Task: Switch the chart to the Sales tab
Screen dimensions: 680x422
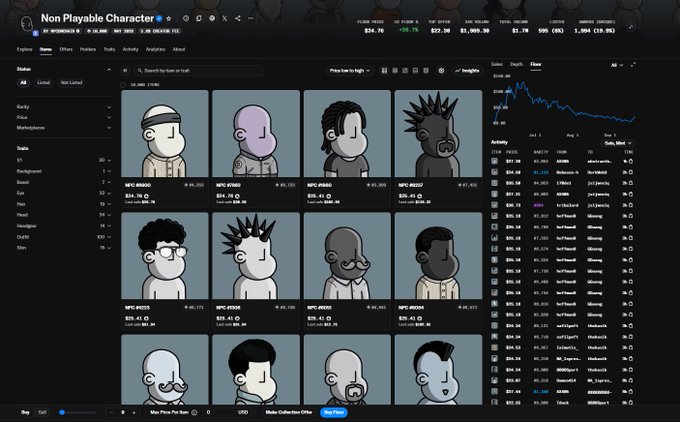Action: point(497,64)
